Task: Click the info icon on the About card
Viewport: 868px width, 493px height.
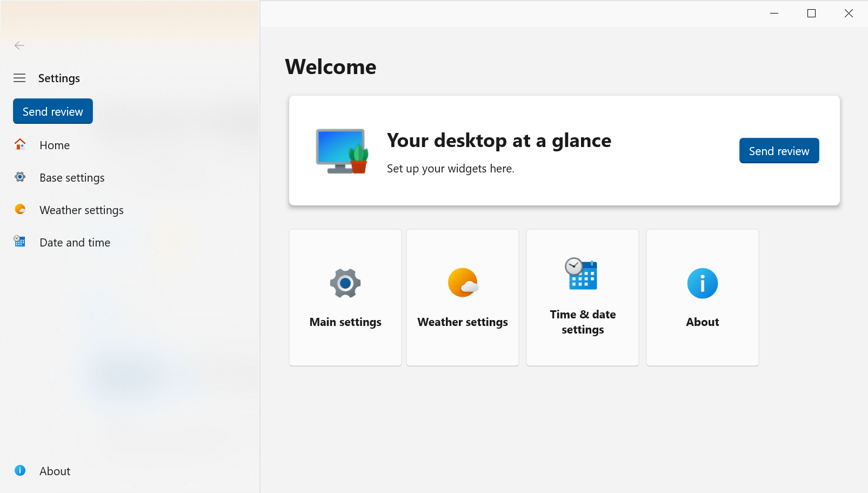Action: (702, 283)
